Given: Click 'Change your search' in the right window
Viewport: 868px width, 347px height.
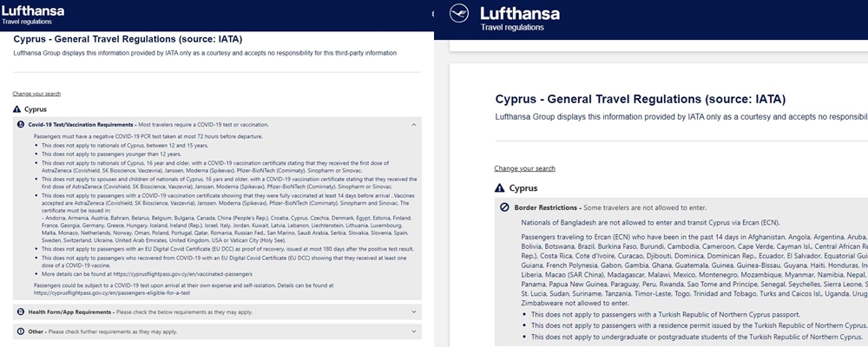Looking at the screenshot, I should [x=525, y=168].
